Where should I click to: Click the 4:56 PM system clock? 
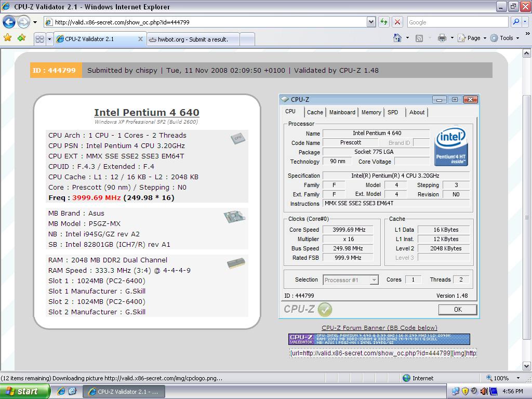coord(512,391)
